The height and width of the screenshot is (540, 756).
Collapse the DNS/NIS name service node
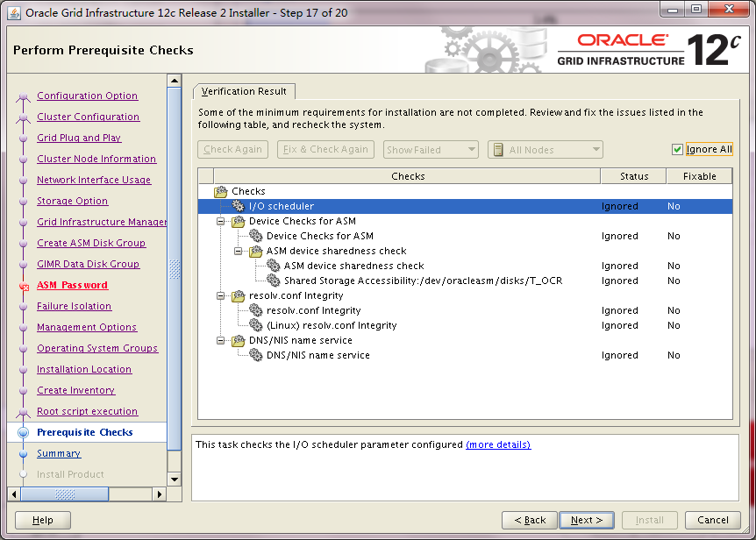click(x=221, y=341)
